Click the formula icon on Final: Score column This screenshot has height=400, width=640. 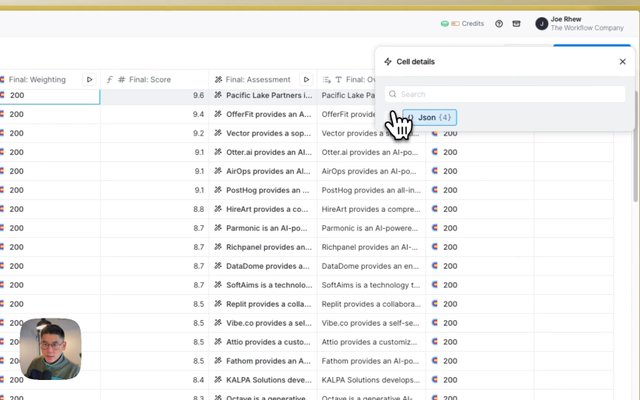pyautogui.click(x=109, y=79)
